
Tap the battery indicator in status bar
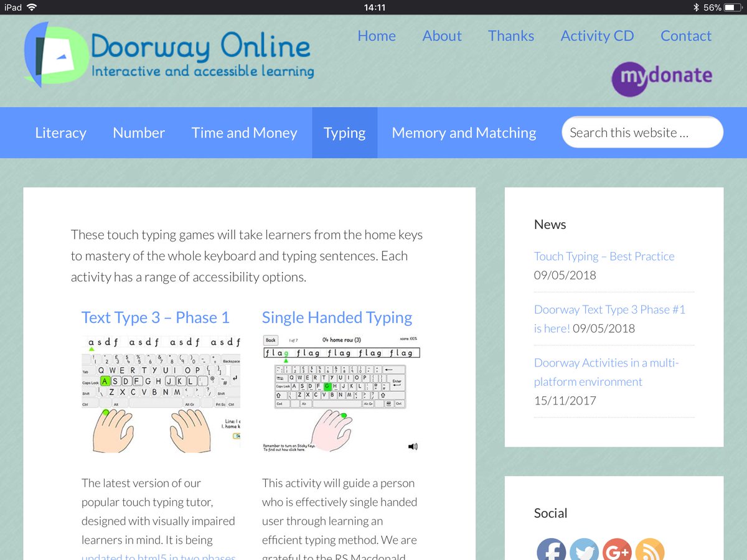733,7
